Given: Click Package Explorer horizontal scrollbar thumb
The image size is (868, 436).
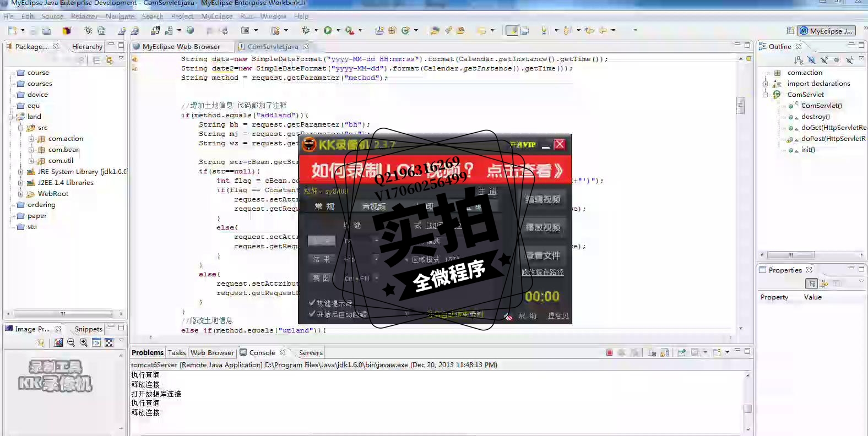Looking at the screenshot, I should (63, 314).
